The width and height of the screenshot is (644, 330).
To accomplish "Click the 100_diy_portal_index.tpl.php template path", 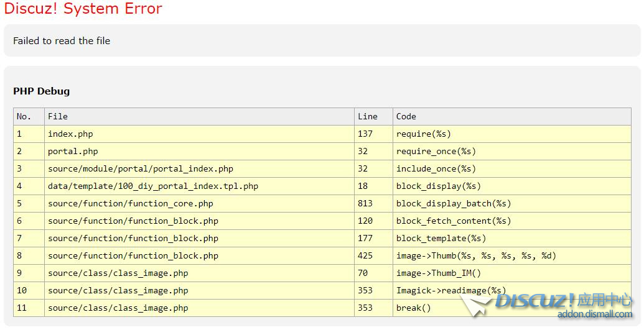I will (x=153, y=186).
